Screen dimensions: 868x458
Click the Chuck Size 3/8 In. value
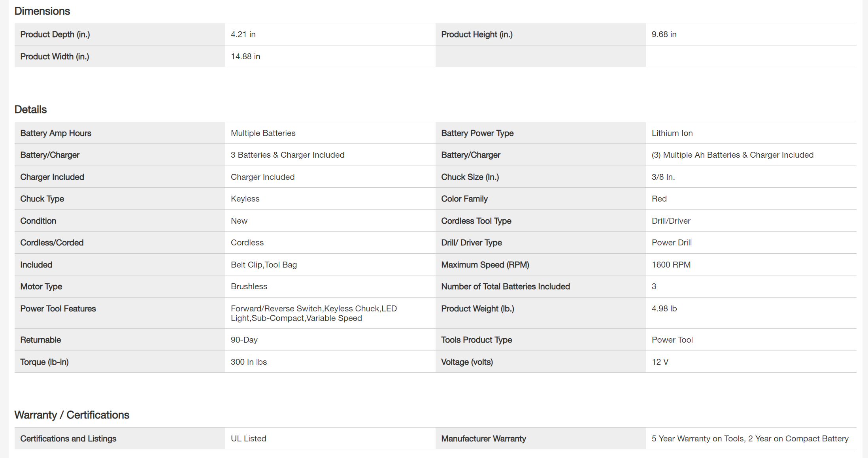click(663, 177)
